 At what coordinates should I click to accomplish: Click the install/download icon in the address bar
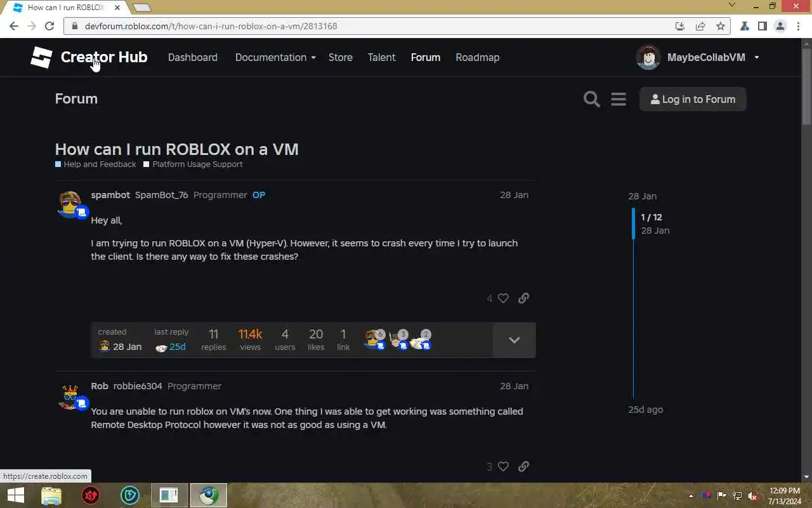click(680, 26)
